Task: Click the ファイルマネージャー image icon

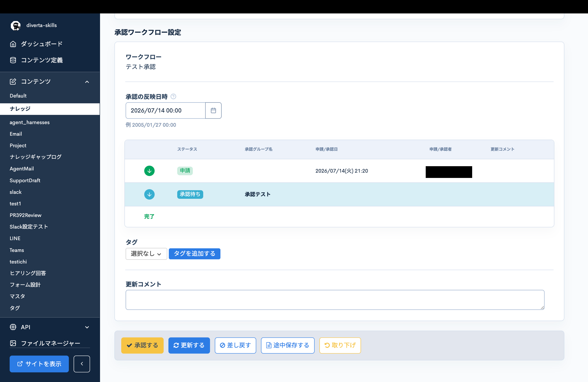Action: point(13,343)
